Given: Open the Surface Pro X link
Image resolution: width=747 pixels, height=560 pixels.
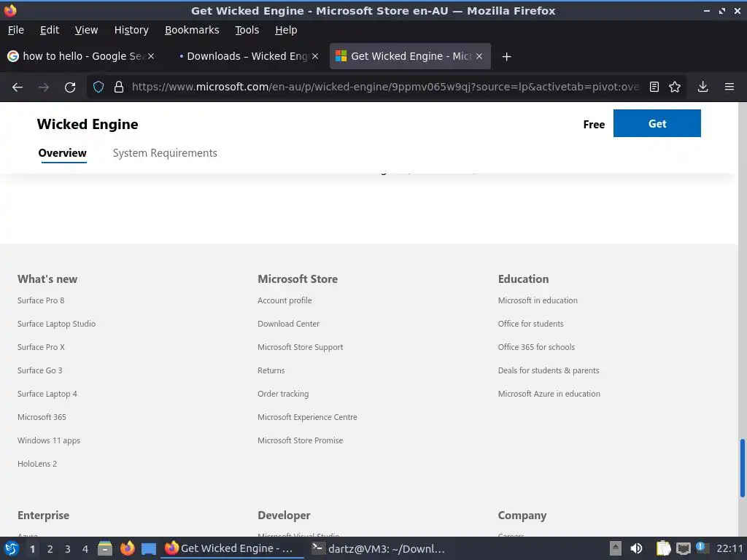Looking at the screenshot, I should [x=41, y=347].
